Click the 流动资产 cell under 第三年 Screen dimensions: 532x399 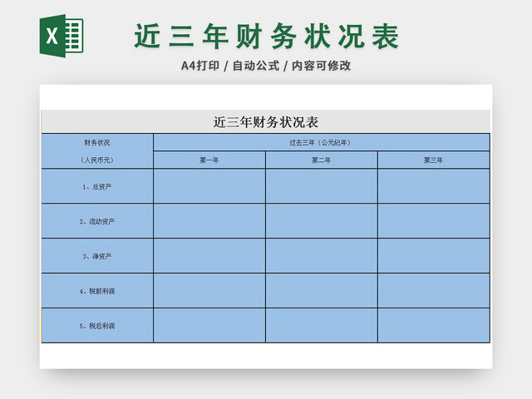[434, 221]
